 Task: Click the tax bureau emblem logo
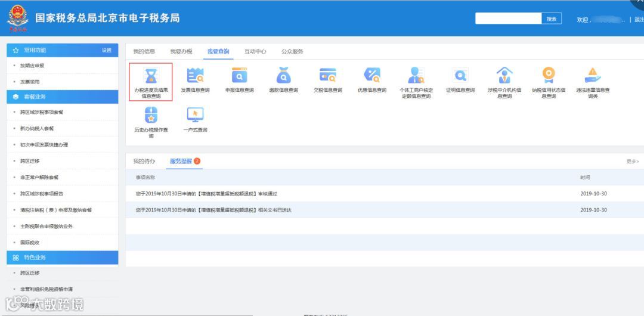coord(18,18)
